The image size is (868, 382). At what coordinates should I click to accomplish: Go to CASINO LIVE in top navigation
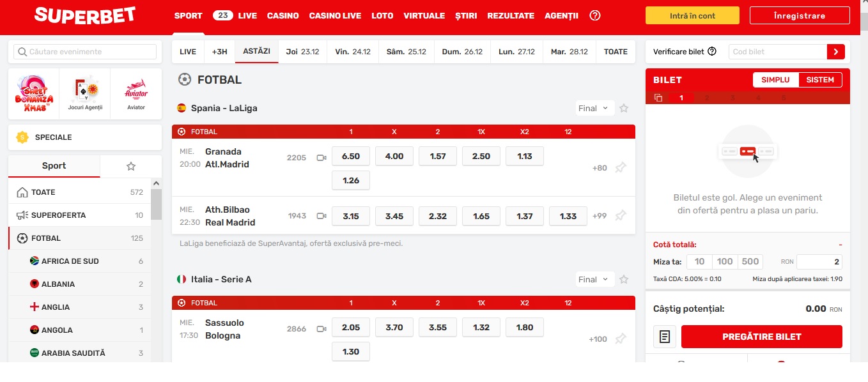(x=335, y=16)
